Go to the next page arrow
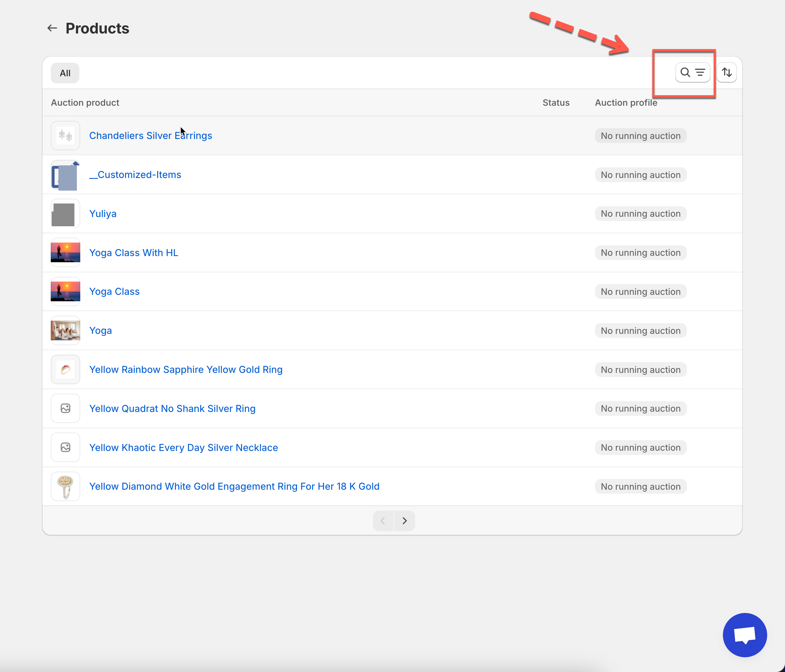Screen dimensions: 785x672 (404, 520)
